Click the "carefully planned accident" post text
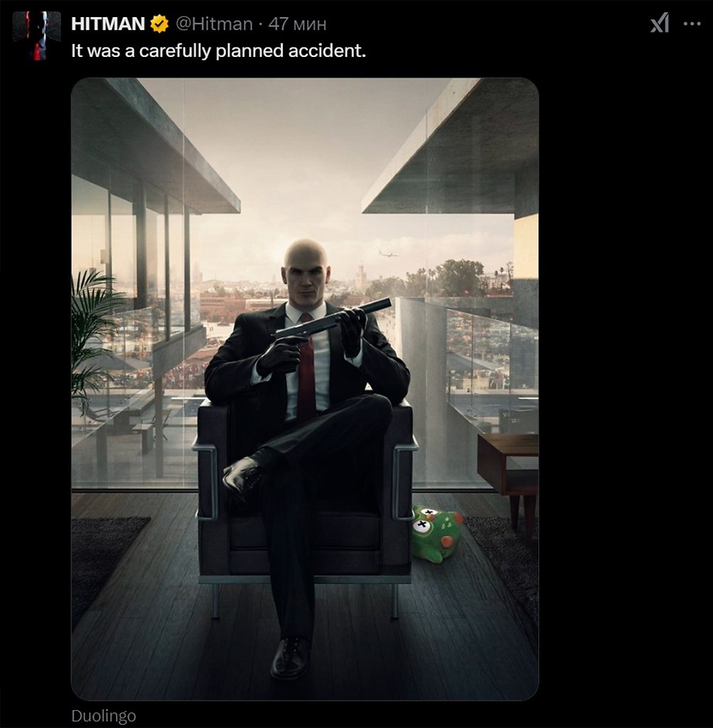Screen dimensions: 713x728 click(x=218, y=51)
